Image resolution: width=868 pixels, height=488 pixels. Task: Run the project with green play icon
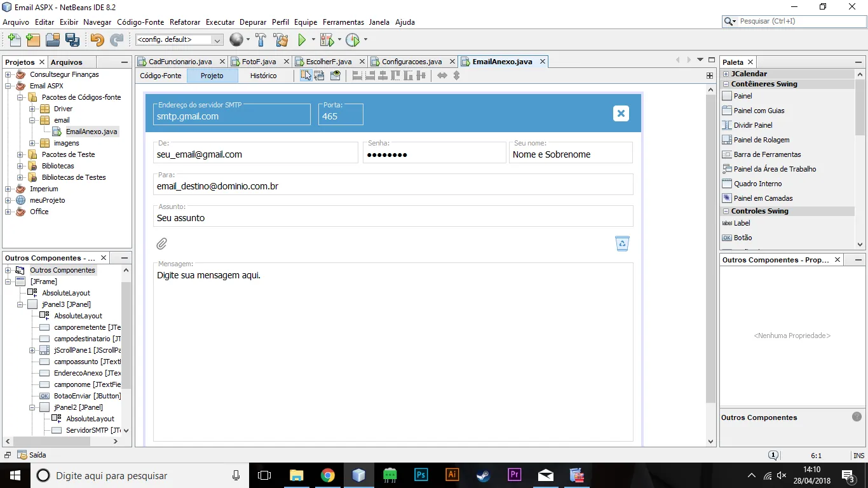coord(302,40)
